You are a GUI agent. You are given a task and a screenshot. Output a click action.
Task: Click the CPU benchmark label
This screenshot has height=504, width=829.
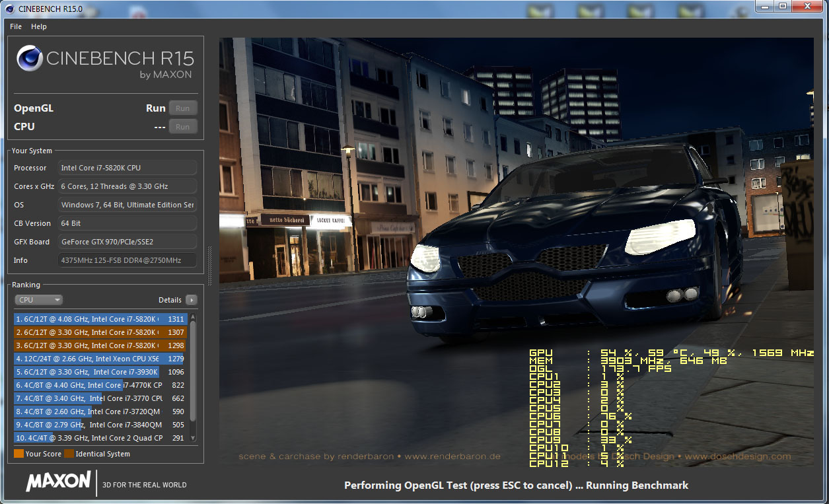tap(24, 127)
